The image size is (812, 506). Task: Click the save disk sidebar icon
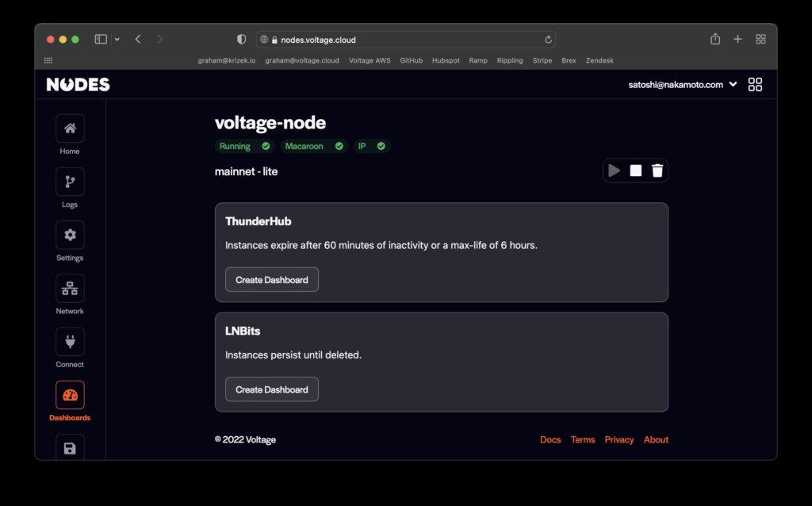pyautogui.click(x=70, y=448)
